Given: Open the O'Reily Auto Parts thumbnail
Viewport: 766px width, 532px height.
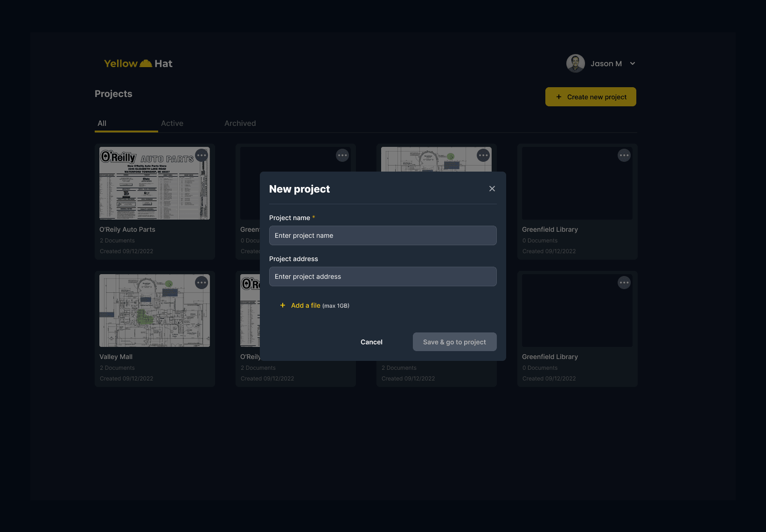Looking at the screenshot, I should [x=154, y=183].
